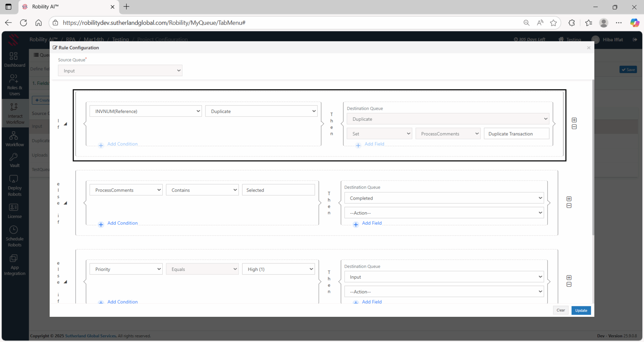Collapse the first If rule triangle
The width and height of the screenshot is (644, 342).
[65, 124]
